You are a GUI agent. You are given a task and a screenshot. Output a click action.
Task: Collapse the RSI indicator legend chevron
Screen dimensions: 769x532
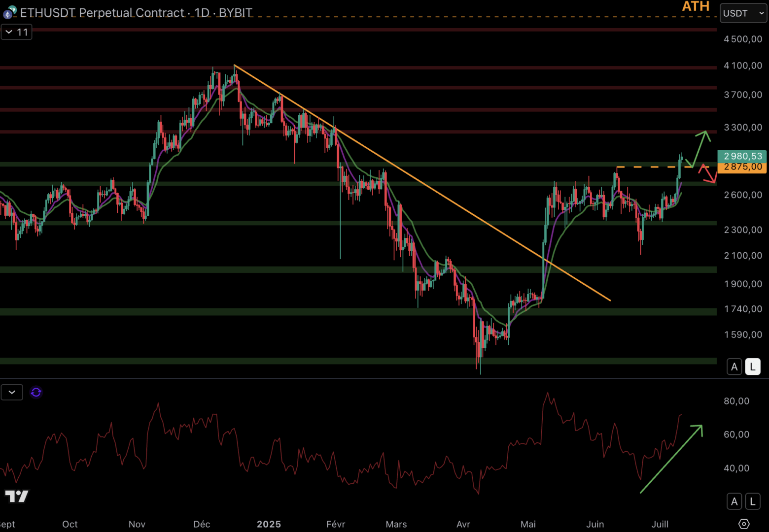(x=12, y=392)
